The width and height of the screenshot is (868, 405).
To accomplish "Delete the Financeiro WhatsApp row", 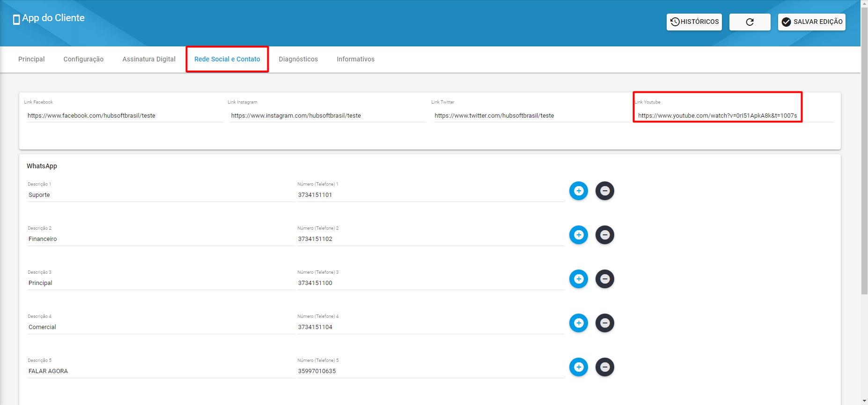I will [604, 235].
